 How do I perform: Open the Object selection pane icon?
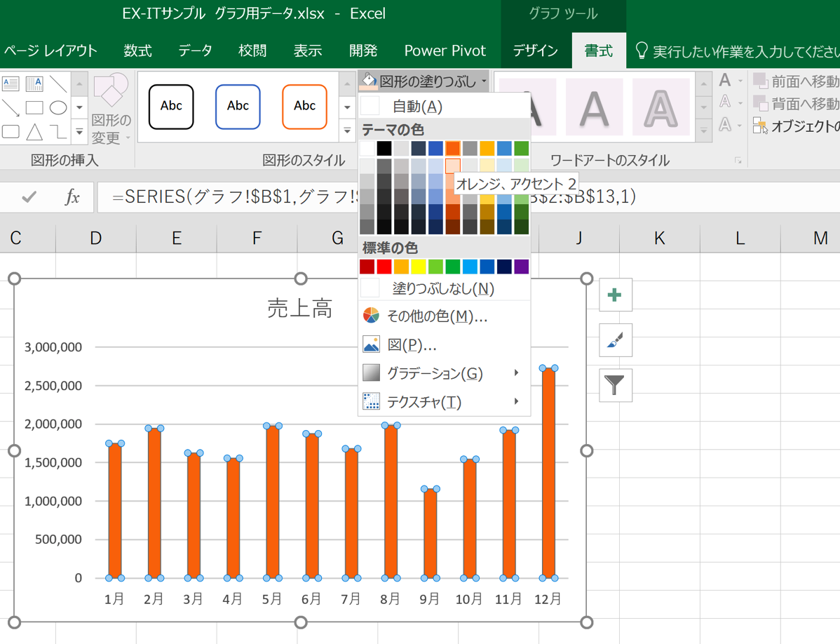760,126
